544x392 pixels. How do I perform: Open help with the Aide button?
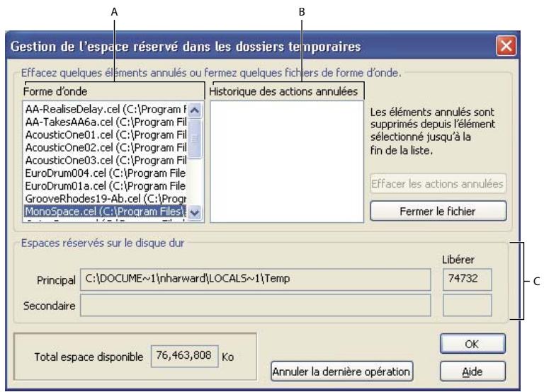pyautogui.click(x=472, y=371)
